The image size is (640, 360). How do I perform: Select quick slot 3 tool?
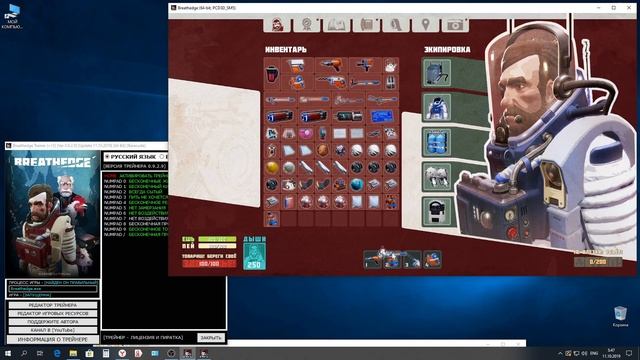pyautogui.click(x=412, y=260)
